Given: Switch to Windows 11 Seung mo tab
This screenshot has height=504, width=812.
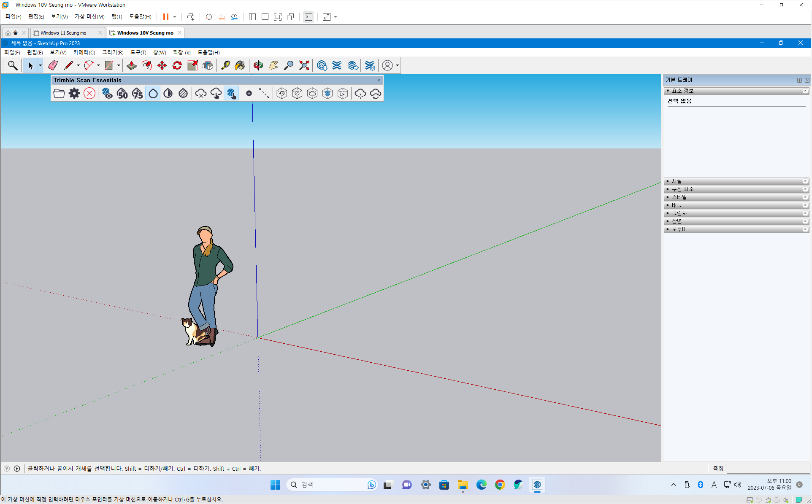Looking at the screenshot, I should coord(63,32).
